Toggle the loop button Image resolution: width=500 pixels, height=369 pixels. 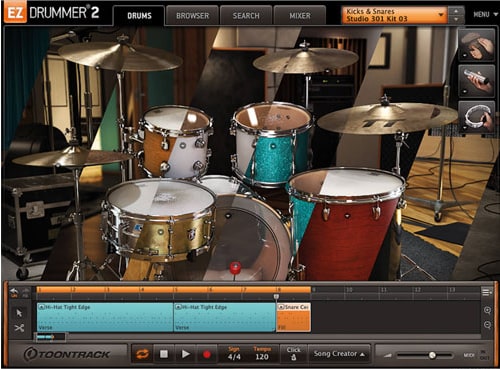coord(142,354)
